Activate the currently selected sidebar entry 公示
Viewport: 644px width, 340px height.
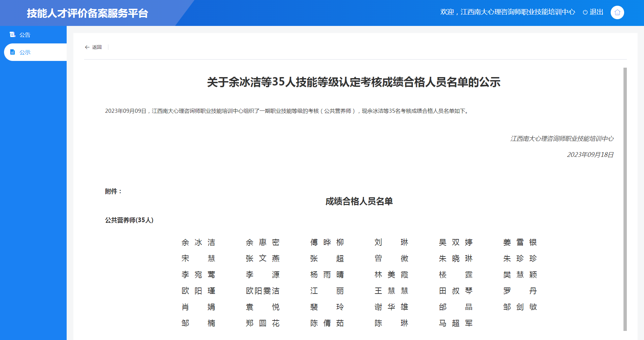[x=24, y=52]
